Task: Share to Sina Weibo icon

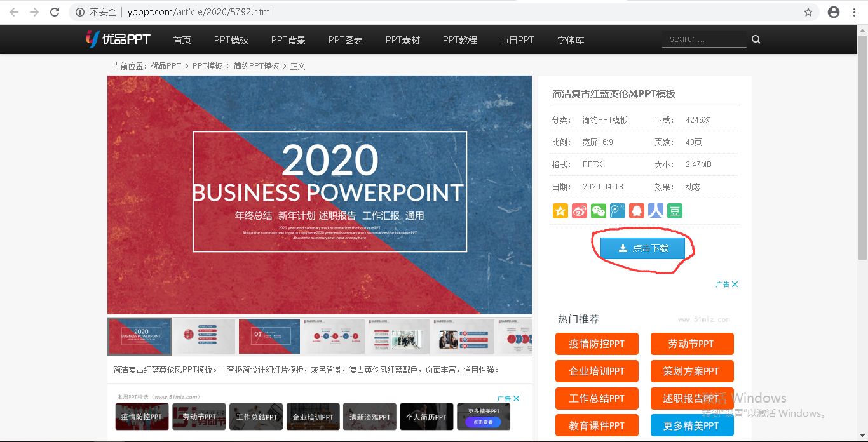Action: click(579, 211)
